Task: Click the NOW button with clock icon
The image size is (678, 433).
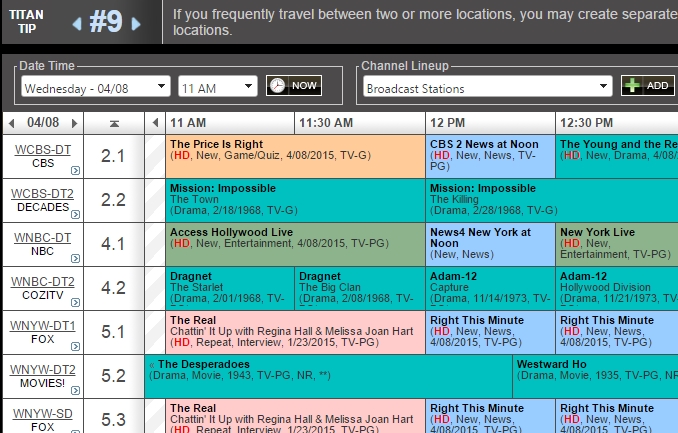Action: point(294,86)
